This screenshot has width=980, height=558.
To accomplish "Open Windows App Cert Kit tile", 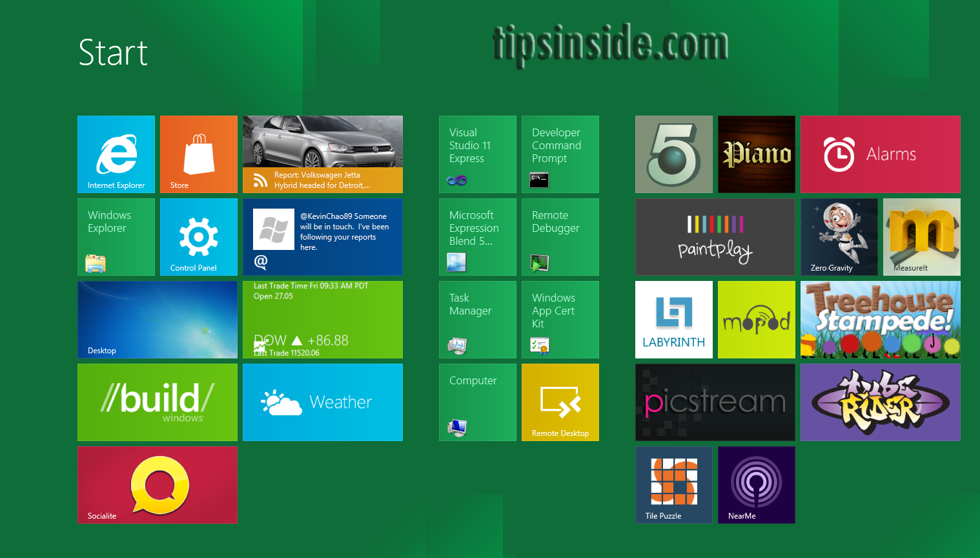I will [560, 320].
